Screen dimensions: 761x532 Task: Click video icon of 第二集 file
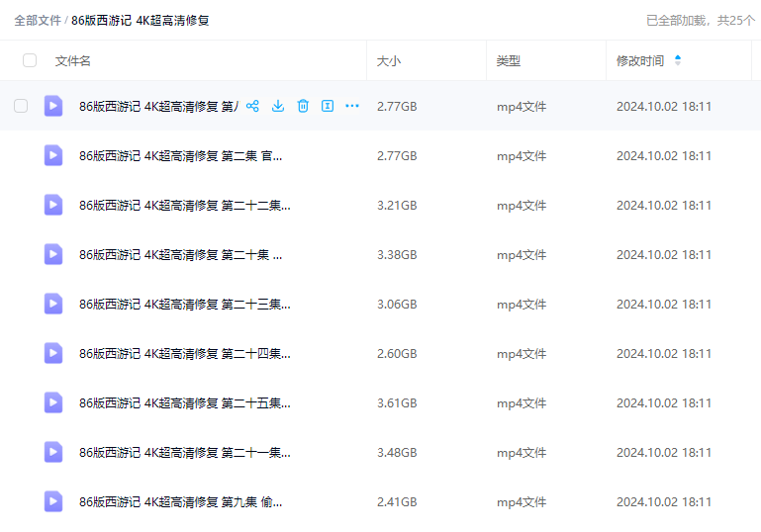(53, 155)
